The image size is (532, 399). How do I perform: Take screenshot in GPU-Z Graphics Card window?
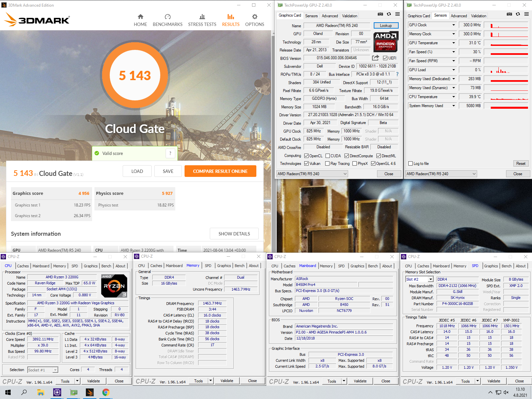click(x=380, y=14)
